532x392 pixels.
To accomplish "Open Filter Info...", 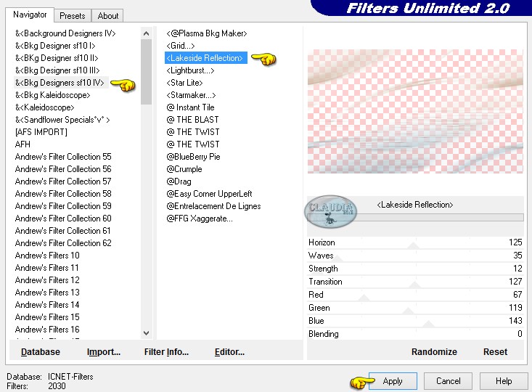I will (166, 352).
